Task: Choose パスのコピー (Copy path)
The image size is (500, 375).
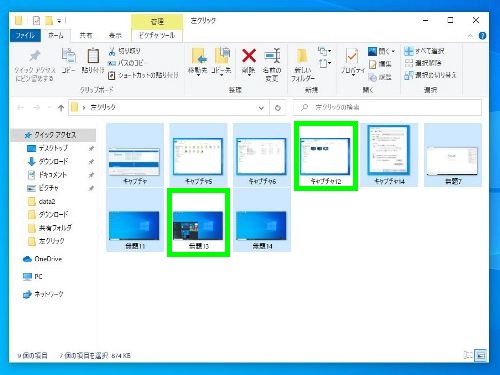Action: click(x=126, y=63)
